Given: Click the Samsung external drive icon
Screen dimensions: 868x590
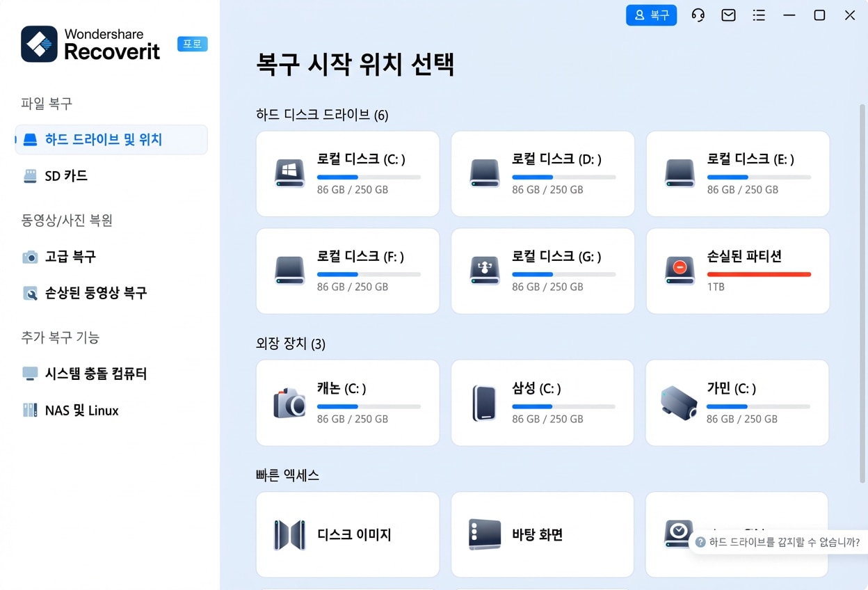Looking at the screenshot, I should point(484,403).
